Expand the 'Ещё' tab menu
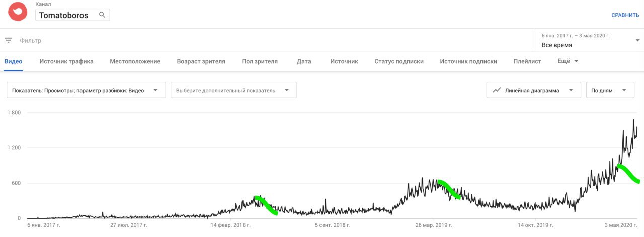The height and width of the screenshot is (237, 644). coord(568,61)
